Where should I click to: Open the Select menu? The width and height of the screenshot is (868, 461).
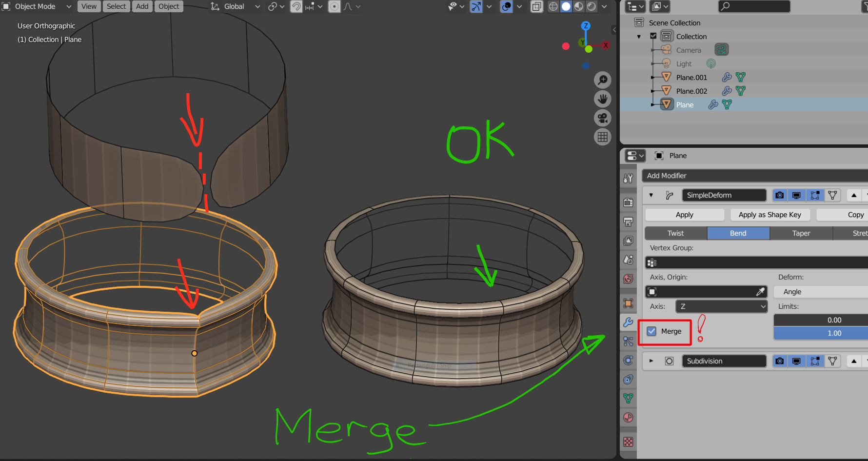click(x=116, y=6)
